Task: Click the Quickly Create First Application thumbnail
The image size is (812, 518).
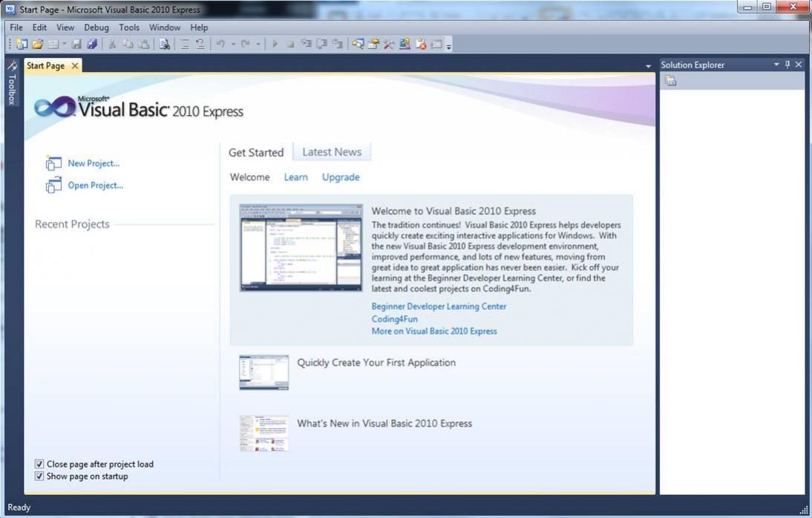Action: coord(264,373)
